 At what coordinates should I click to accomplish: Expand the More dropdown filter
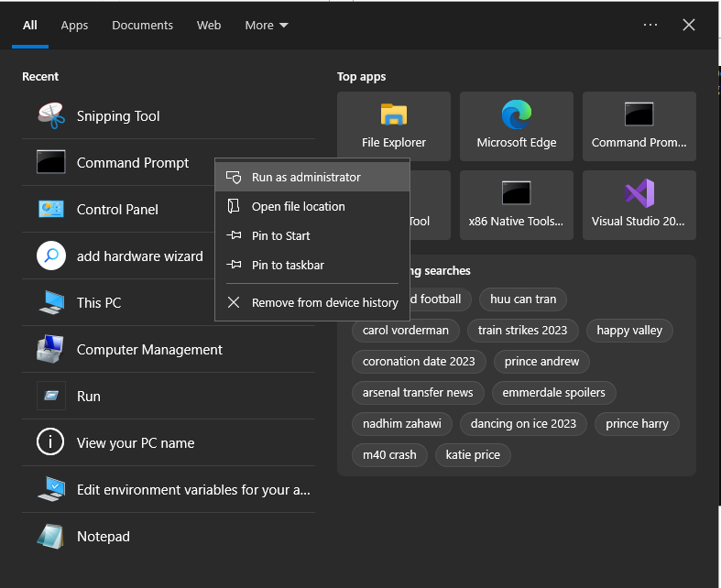[x=267, y=26]
